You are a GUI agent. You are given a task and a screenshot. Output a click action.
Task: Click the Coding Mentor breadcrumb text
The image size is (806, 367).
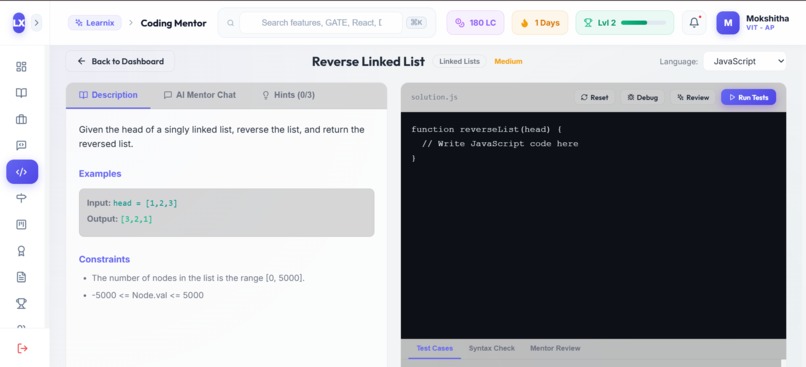coord(173,23)
